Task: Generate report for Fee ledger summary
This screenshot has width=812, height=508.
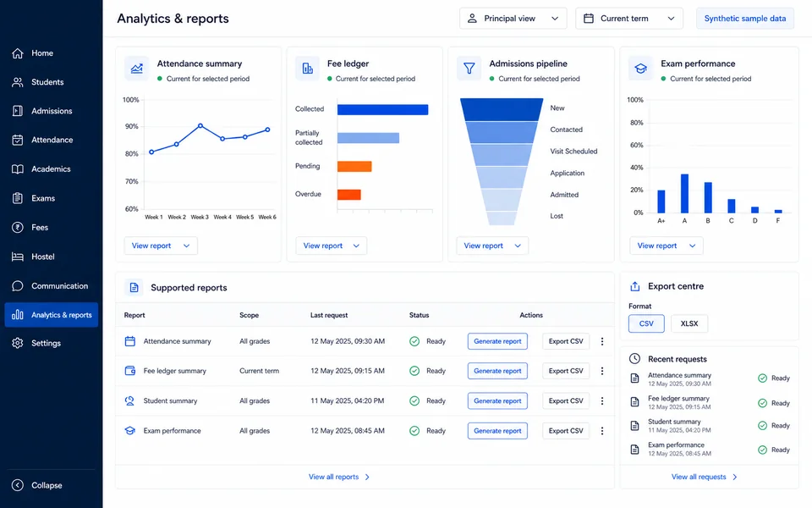Action: tap(497, 371)
